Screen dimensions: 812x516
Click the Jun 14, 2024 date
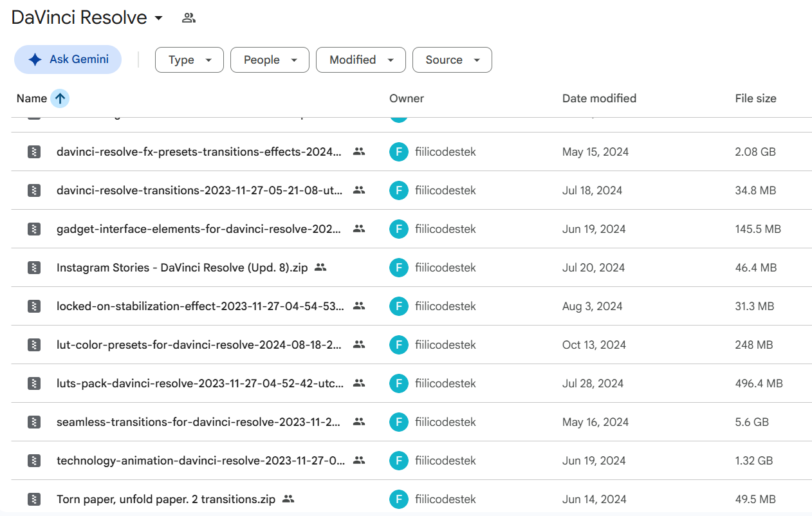point(593,499)
